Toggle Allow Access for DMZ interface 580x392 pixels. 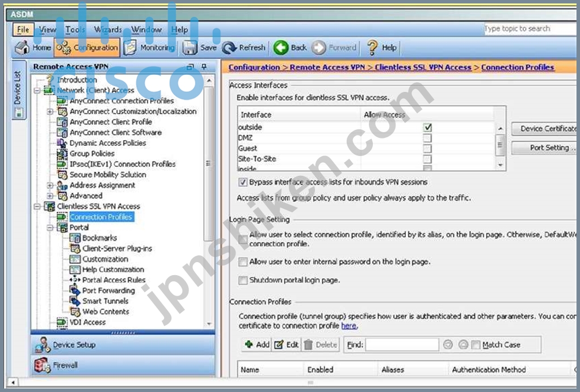coord(427,138)
